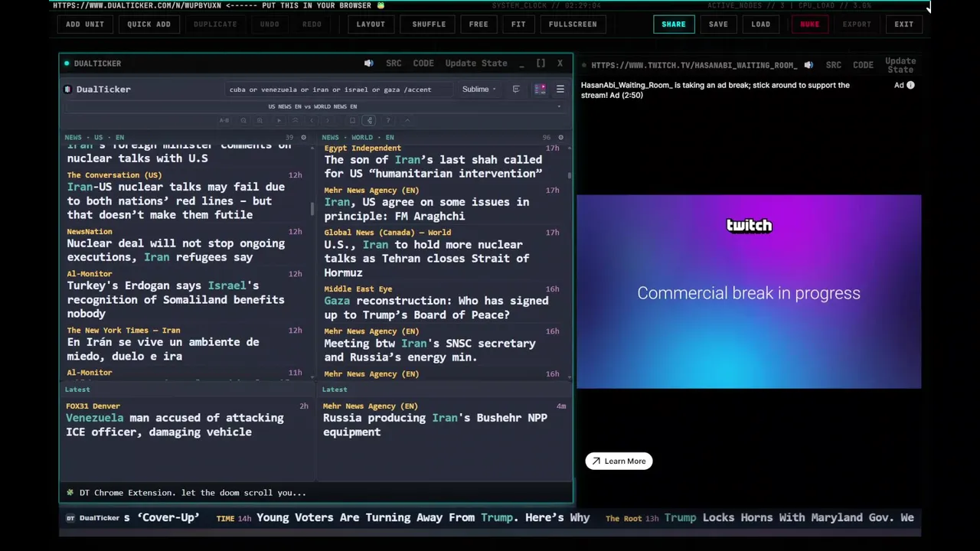Open headline about Erdogan and Somaliland
The height and width of the screenshot is (551, 980).
[175, 299]
